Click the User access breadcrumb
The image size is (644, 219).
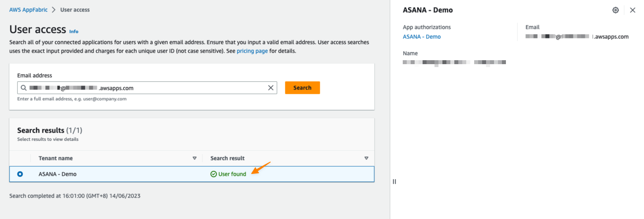pos(75,10)
